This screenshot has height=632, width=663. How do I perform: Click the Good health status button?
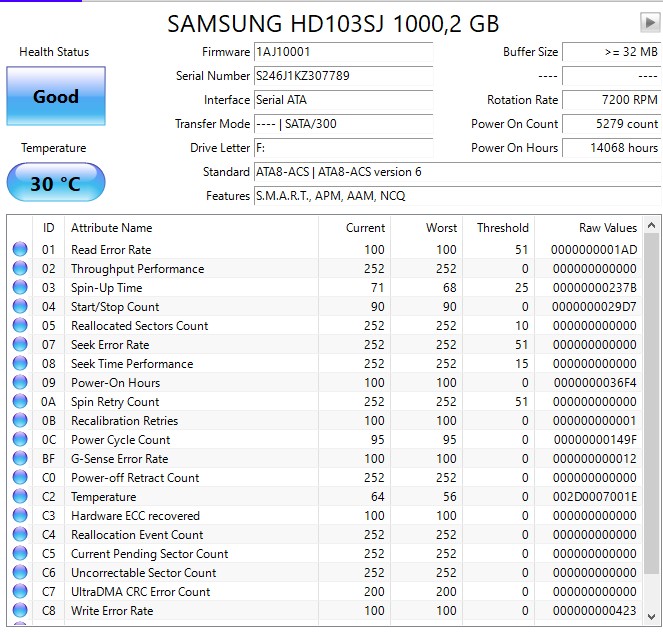tap(56, 97)
